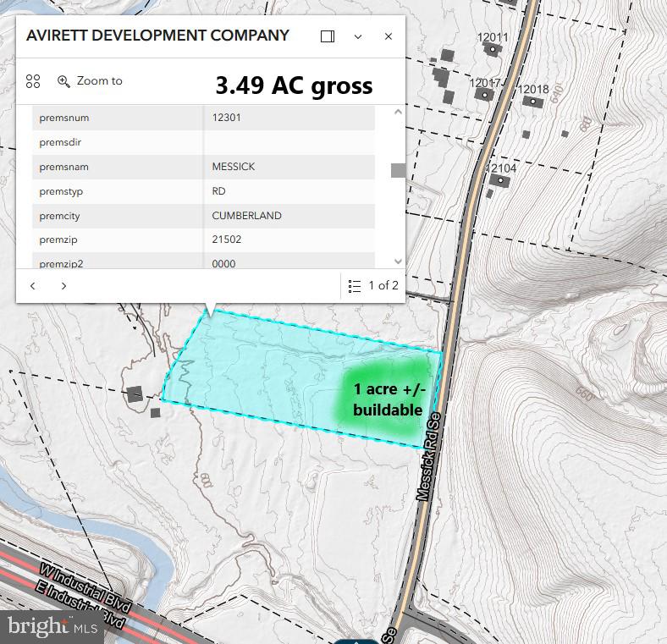
Task: Select the premsnum 12301 row
Action: (203, 118)
